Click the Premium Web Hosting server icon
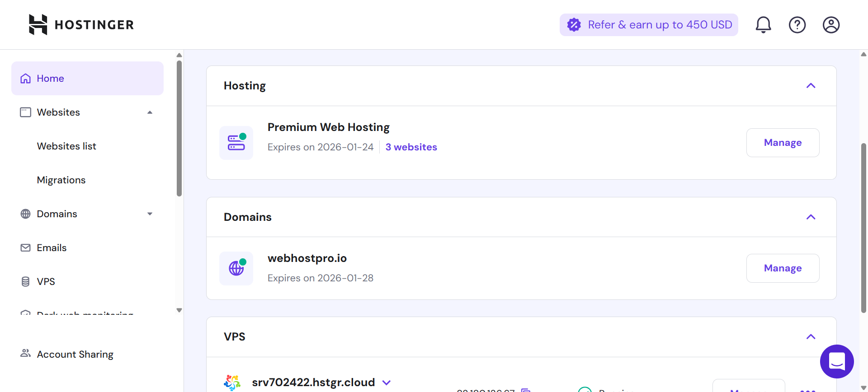 point(236,143)
